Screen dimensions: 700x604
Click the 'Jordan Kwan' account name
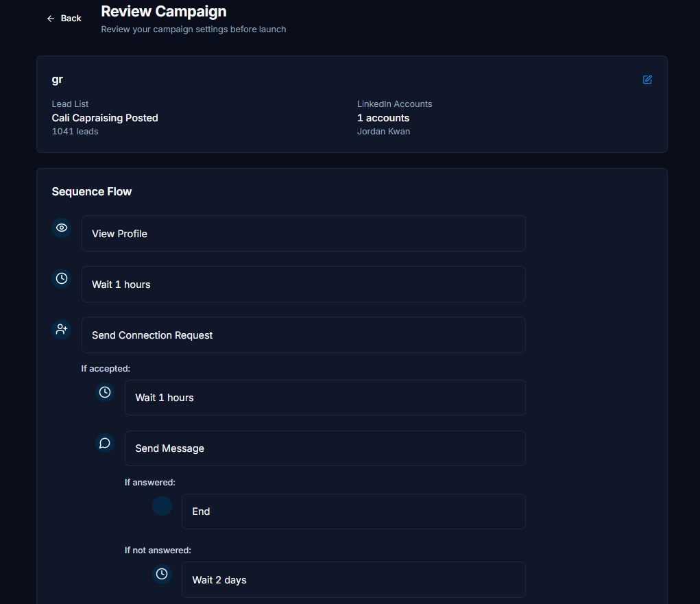tap(383, 131)
